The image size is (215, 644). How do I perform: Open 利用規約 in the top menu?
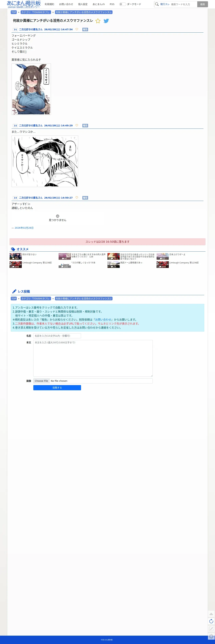tap(49, 4)
